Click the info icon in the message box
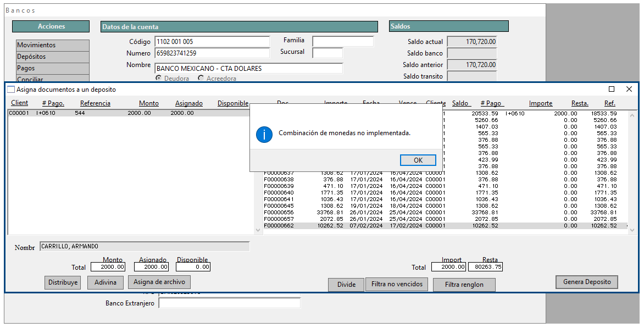 (264, 134)
